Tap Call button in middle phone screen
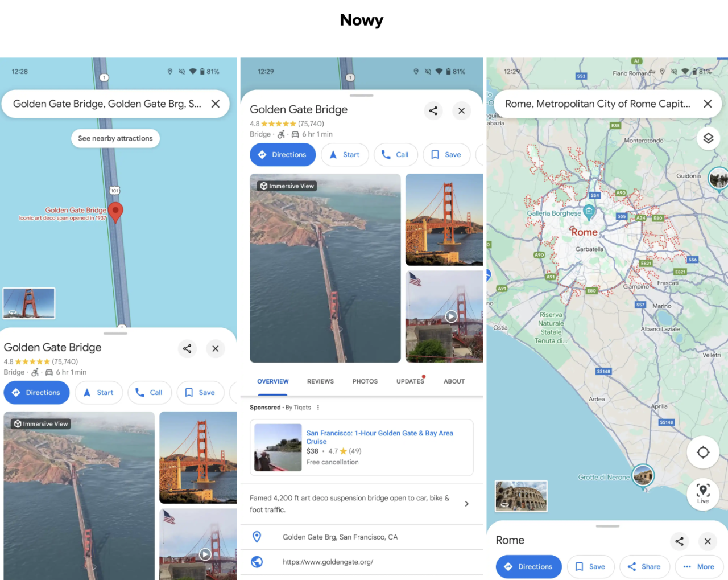728x580 pixels. click(x=396, y=155)
